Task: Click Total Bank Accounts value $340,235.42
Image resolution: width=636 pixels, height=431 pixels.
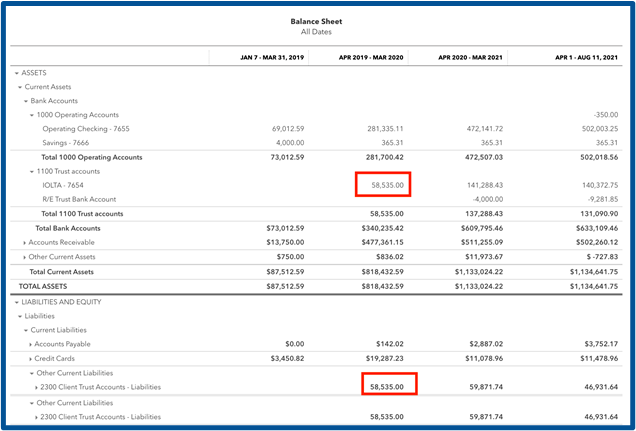Action: pos(383,229)
